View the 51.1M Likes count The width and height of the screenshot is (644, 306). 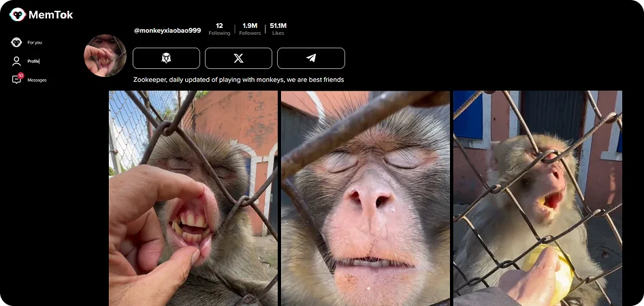[x=278, y=29]
